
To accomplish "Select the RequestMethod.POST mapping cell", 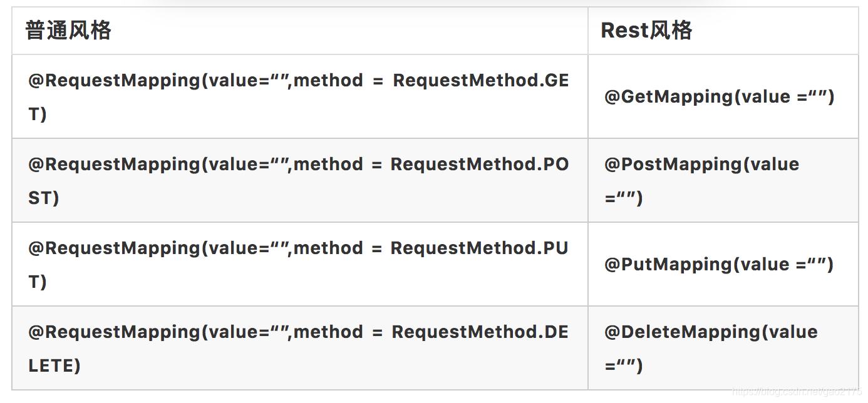I will click(x=300, y=180).
